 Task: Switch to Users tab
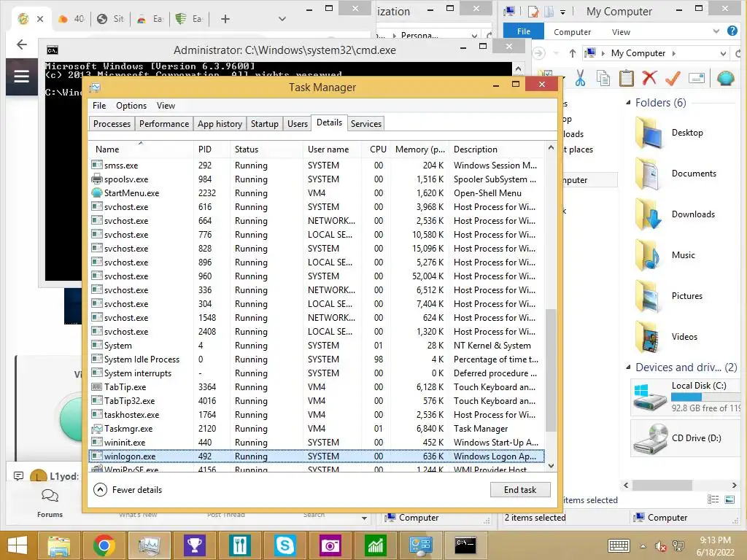coord(298,124)
